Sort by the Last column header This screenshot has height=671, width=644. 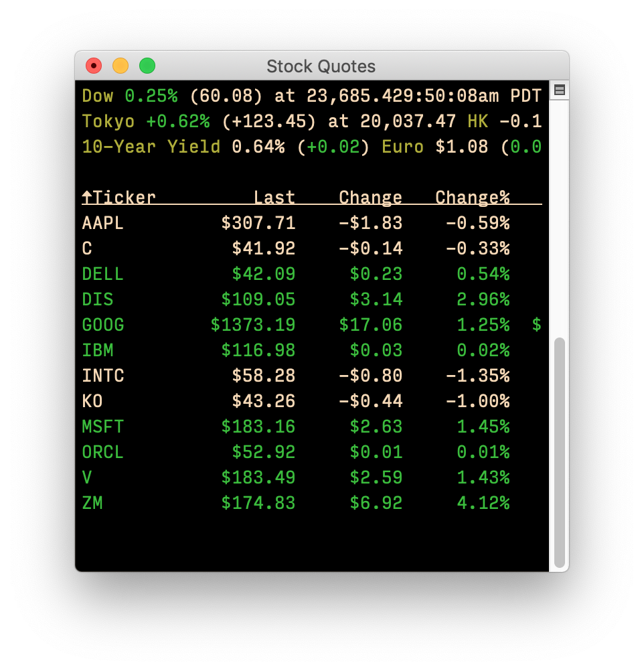point(274,198)
